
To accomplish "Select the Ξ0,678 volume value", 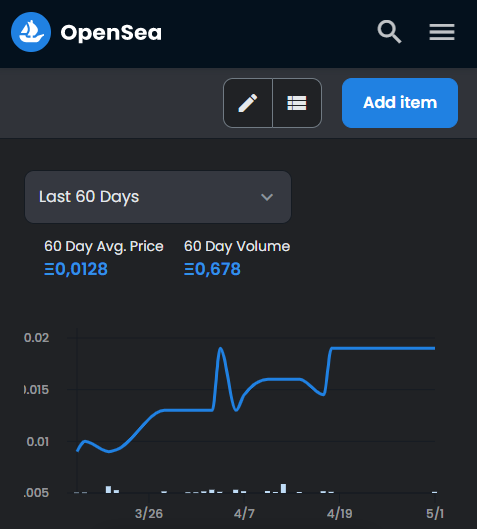I will (212, 269).
